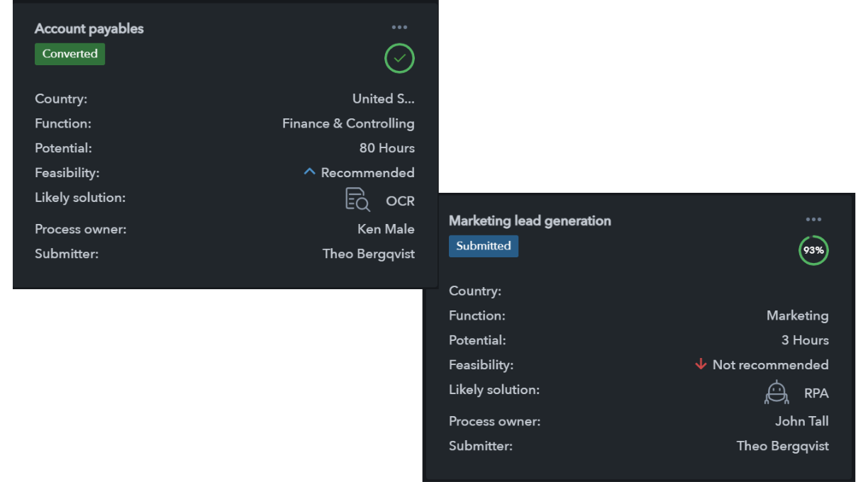Click the truncated United S... country value
Screen dimensions: 868x482
(383, 99)
